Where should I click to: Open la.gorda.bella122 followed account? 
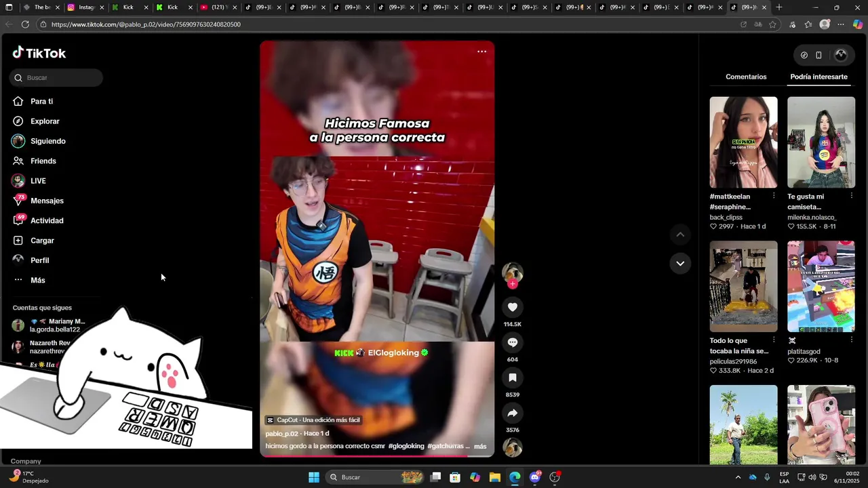click(47, 325)
